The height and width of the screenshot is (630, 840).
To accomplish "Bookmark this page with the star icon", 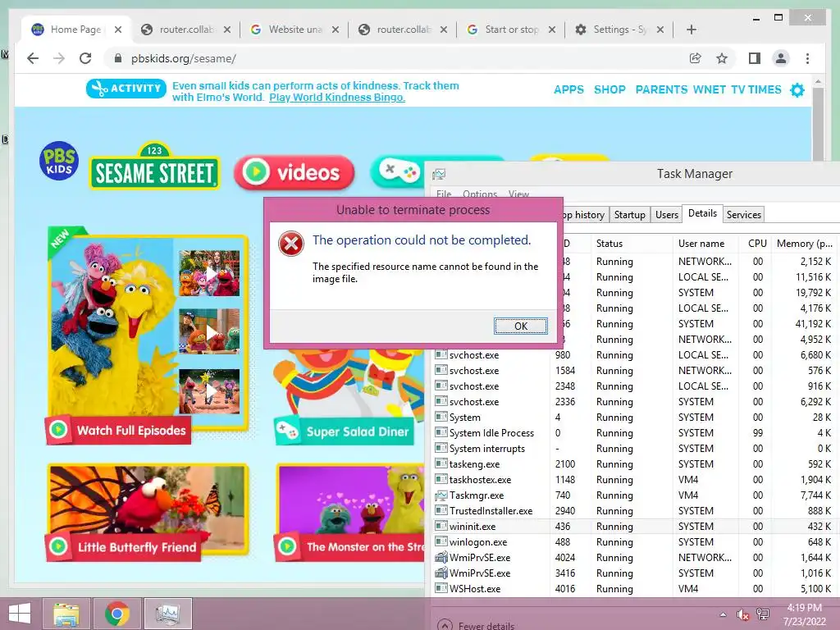I will pyautogui.click(x=722, y=58).
